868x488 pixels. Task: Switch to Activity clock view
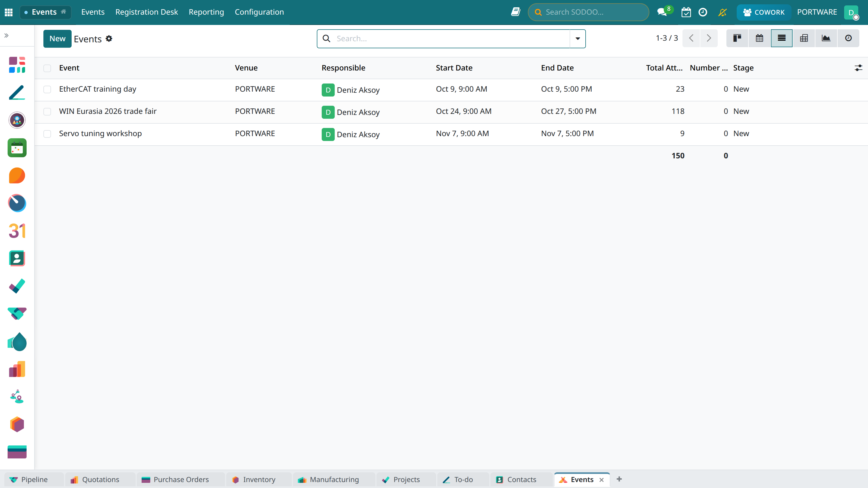click(848, 38)
